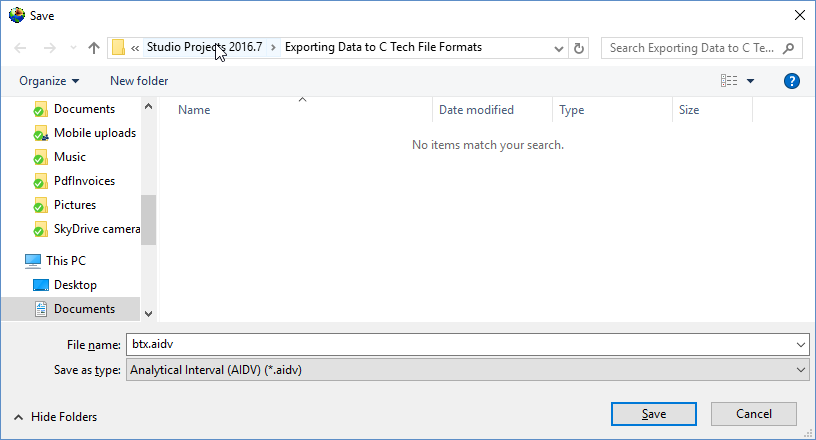
Task: Open the File name history dropdown
Action: tap(799, 345)
